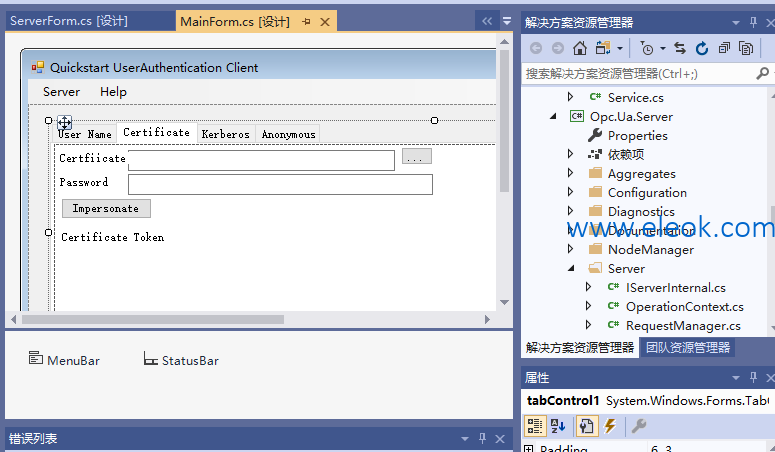
Task: Select the Certificate Token label
Action: point(112,237)
